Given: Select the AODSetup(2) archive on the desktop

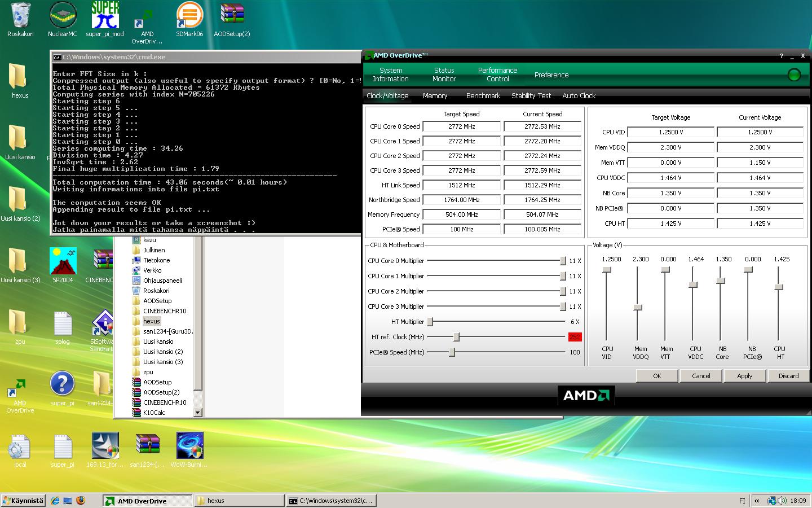Looking at the screenshot, I should (x=232, y=19).
